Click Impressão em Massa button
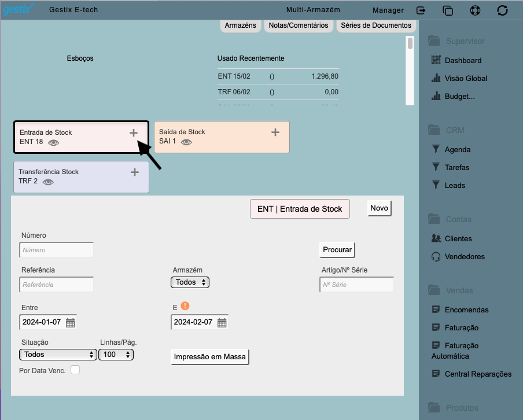The height and width of the screenshot is (420, 523). click(x=210, y=357)
